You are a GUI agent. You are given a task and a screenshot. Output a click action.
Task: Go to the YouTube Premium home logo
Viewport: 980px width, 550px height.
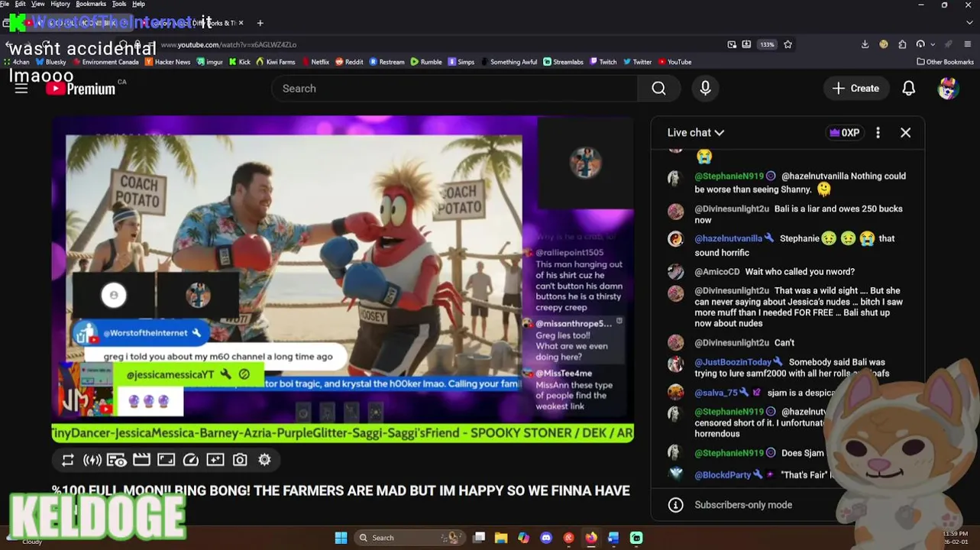tap(81, 89)
